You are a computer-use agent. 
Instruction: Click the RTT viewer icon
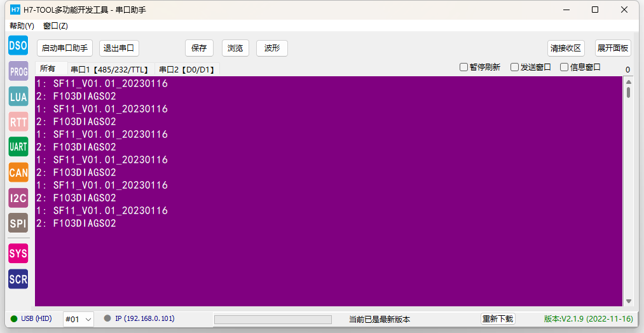(18, 121)
